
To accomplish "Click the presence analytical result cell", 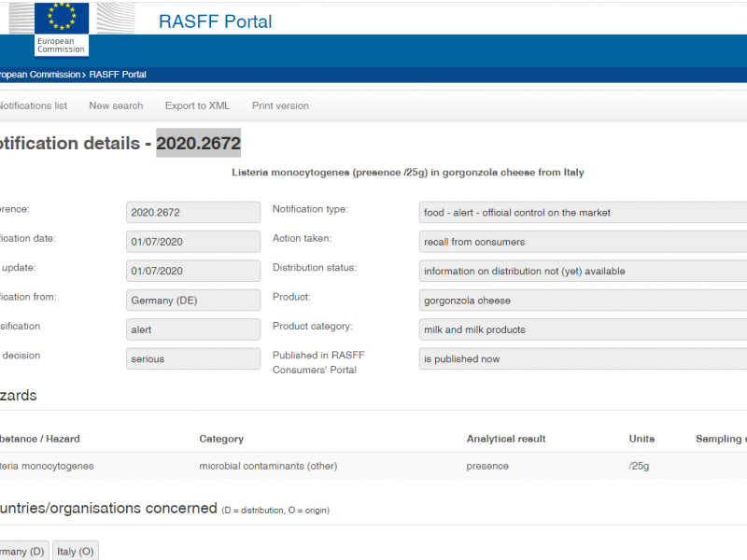I will click(487, 466).
